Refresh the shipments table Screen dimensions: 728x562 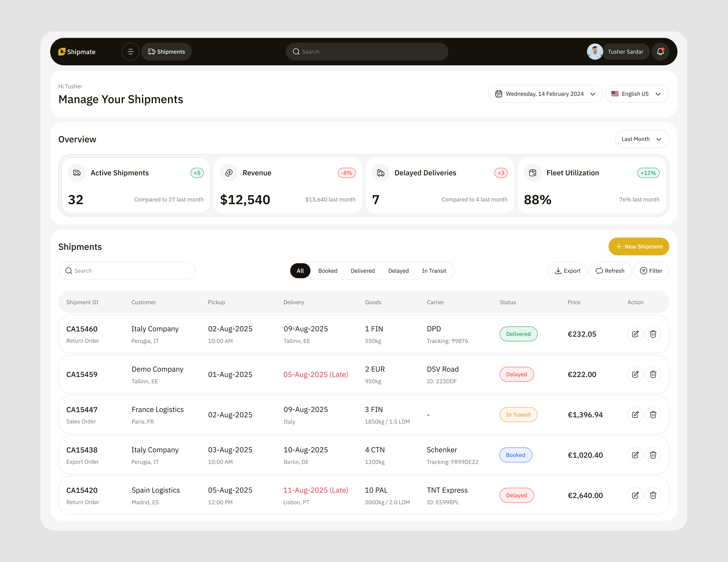(610, 271)
